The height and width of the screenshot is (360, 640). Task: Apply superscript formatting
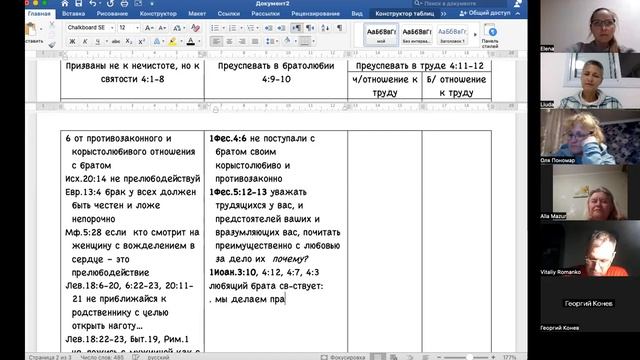point(142,41)
